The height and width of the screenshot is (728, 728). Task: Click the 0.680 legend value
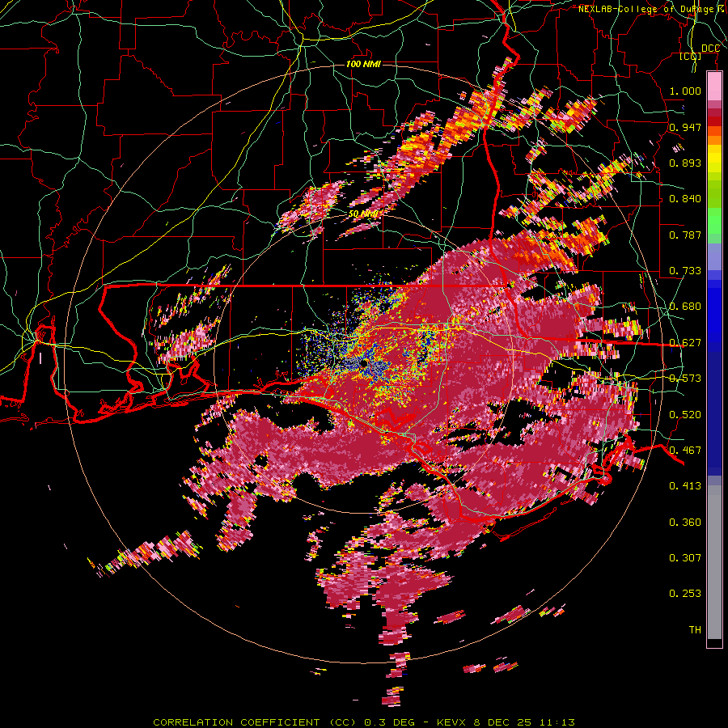[x=685, y=307]
